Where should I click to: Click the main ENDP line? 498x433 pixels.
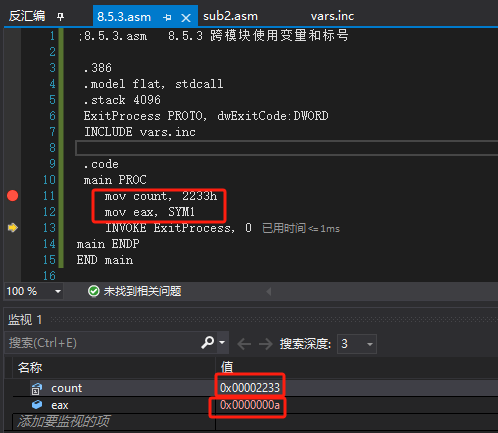click(x=108, y=244)
